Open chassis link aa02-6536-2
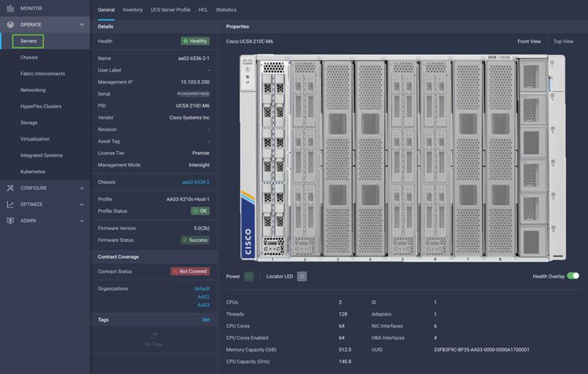 coord(196,182)
